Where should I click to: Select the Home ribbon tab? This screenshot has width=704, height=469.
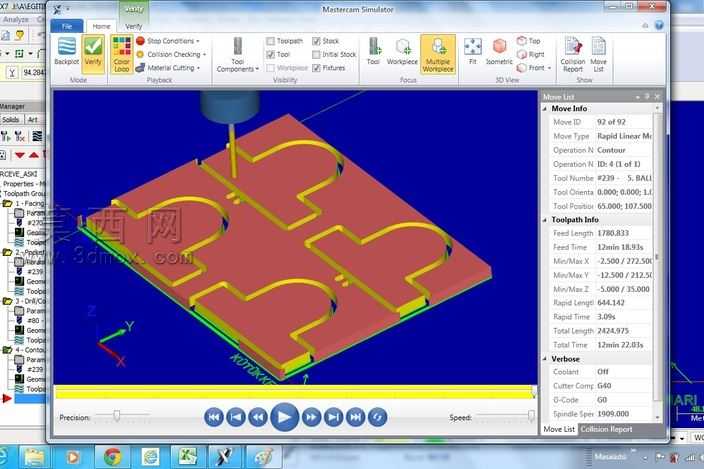tap(101, 26)
